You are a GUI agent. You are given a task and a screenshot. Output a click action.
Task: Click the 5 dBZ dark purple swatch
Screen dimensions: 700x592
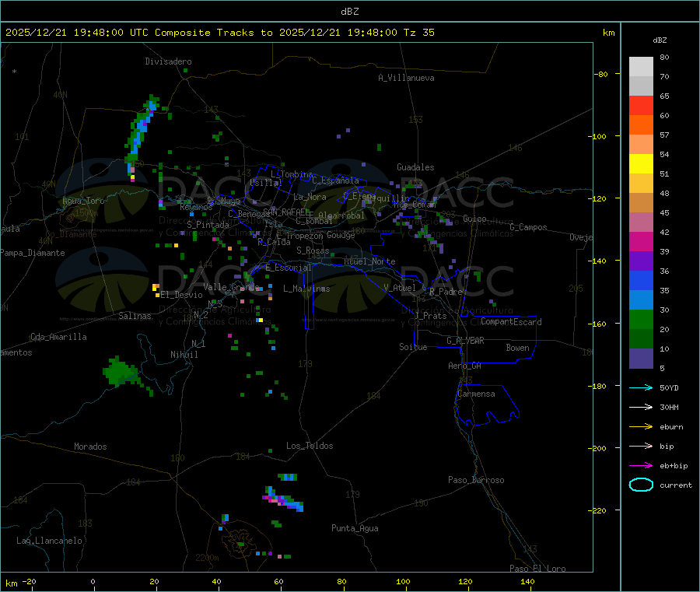tap(641, 359)
